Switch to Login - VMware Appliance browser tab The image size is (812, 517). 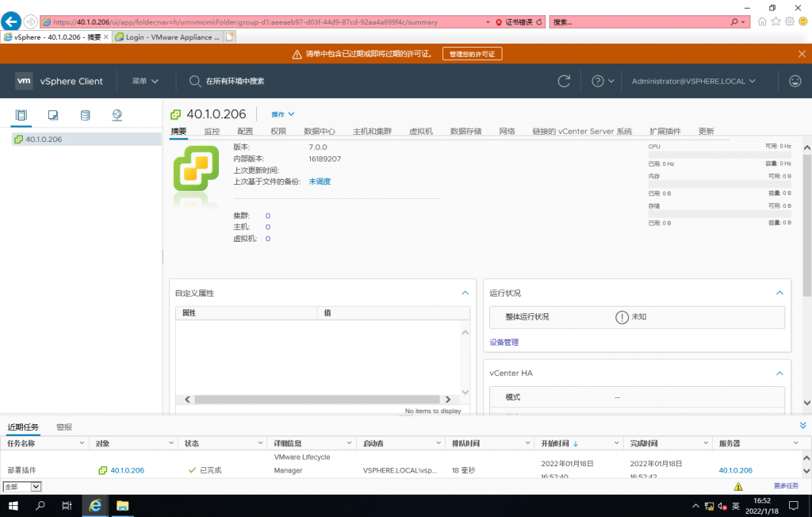point(168,36)
